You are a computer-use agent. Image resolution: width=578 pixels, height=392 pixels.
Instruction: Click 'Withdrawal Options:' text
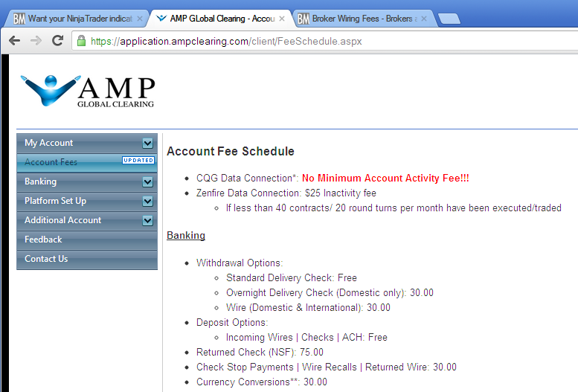[x=240, y=263]
